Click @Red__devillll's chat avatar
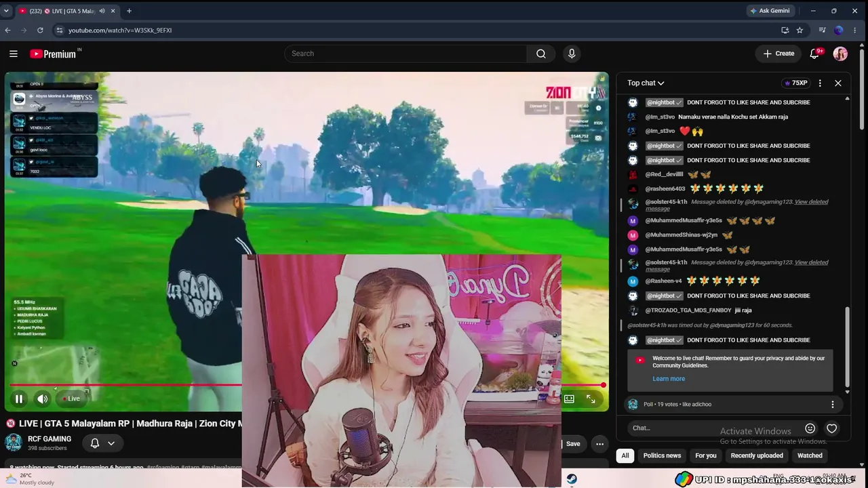This screenshot has height=488, width=868. 633,174
